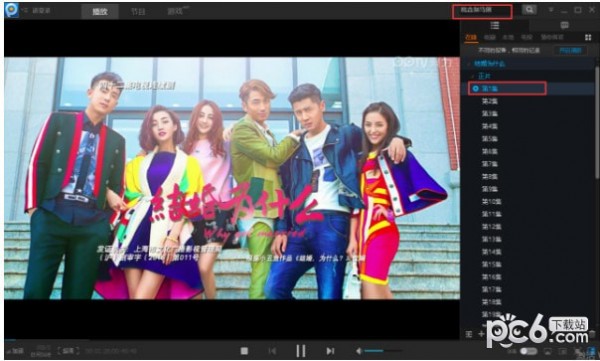Open the chat comments panel icon

(564, 25)
